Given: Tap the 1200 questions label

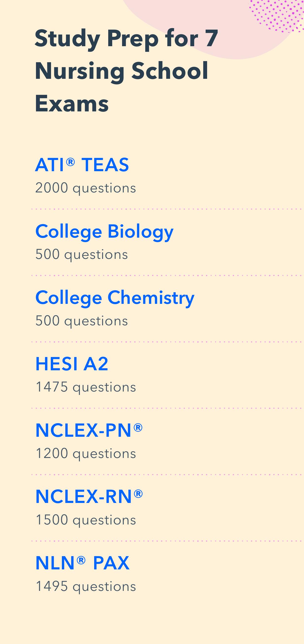Looking at the screenshot, I should tap(86, 454).
